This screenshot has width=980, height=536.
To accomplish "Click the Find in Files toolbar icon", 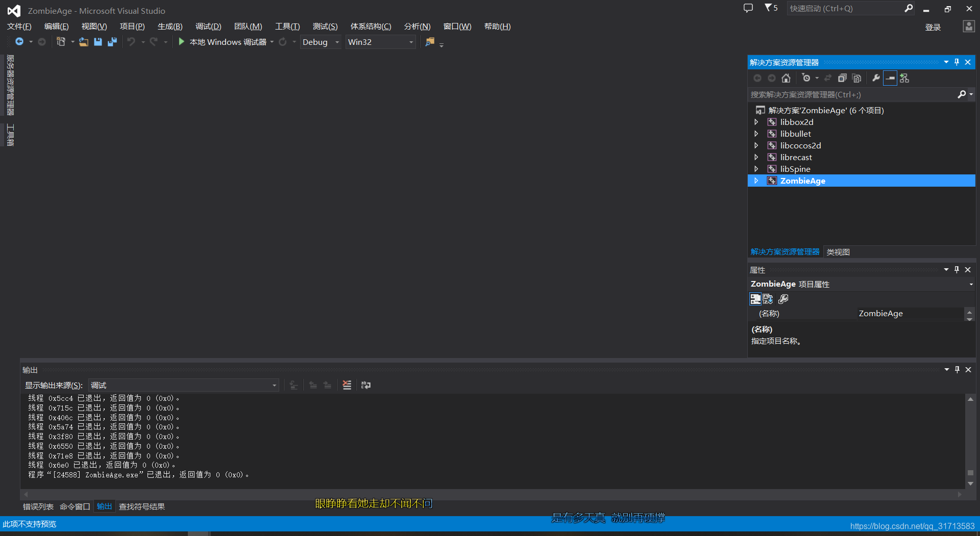I will [430, 42].
